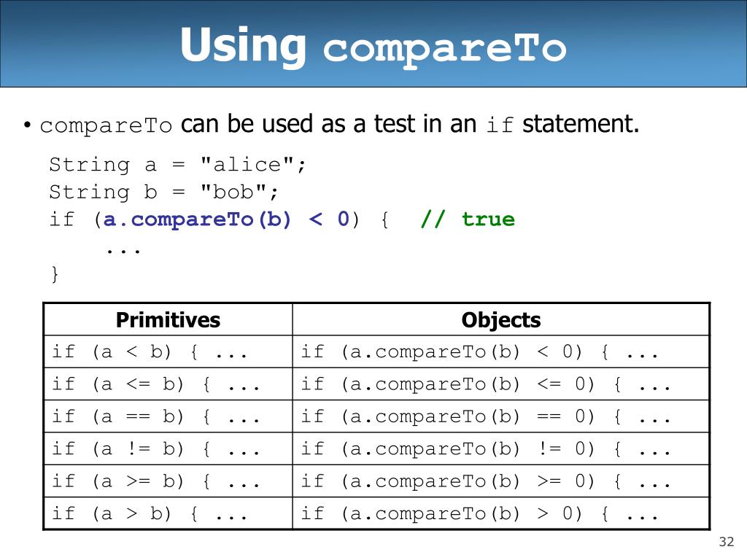The width and height of the screenshot is (747, 560).
Task: Click the Primitives column header
Action: pyautogui.click(x=169, y=320)
